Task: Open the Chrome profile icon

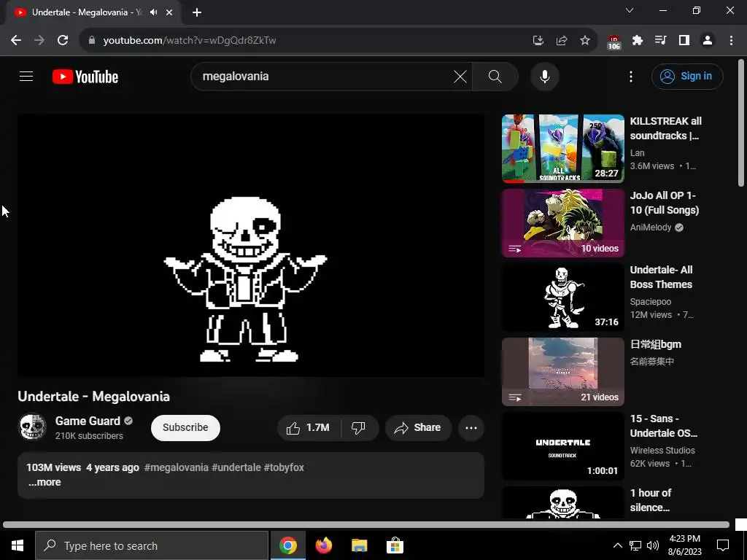Action: click(x=708, y=41)
